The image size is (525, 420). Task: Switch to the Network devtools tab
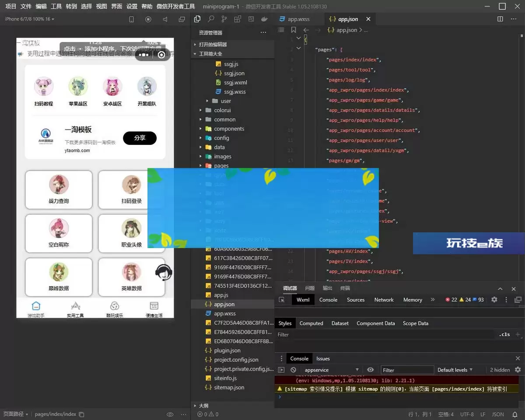point(384,300)
